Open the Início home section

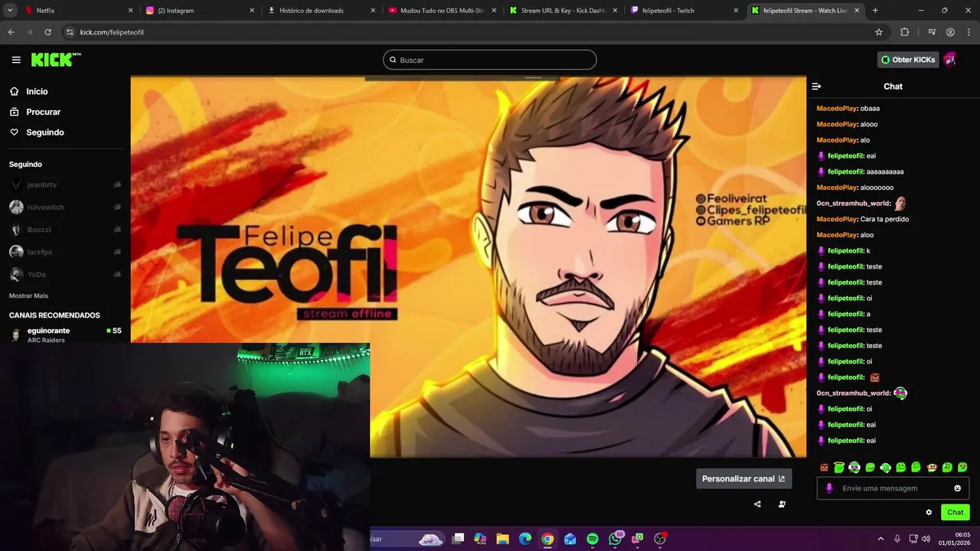pos(37,91)
